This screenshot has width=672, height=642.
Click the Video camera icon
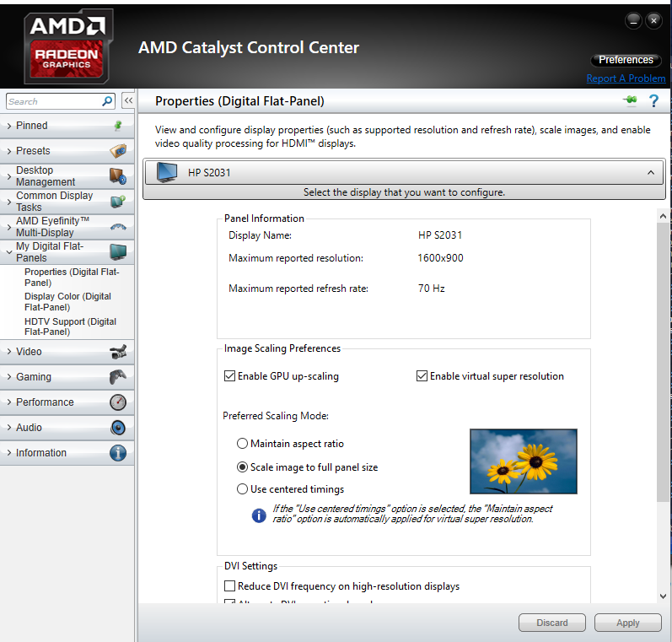(x=118, y=352)
